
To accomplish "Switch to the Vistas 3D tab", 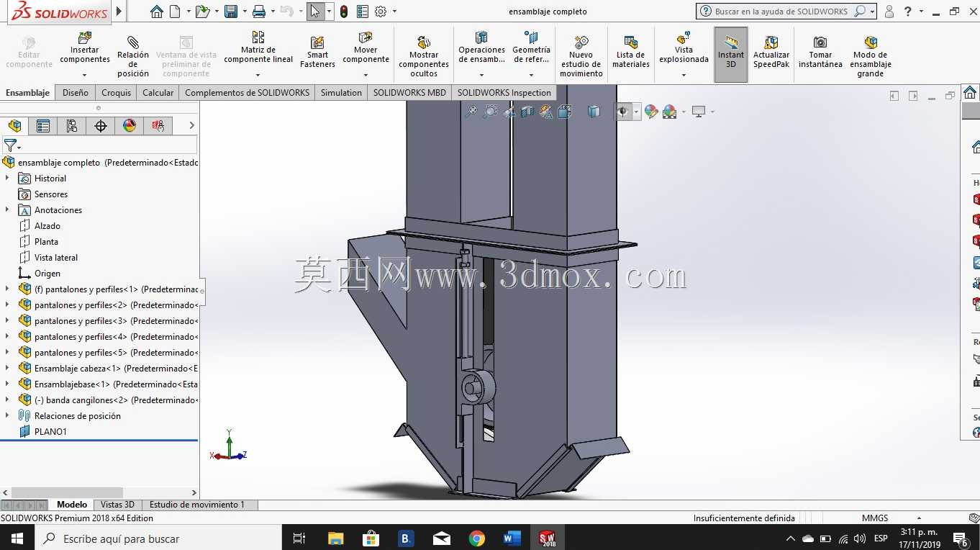I will (117, 505).
